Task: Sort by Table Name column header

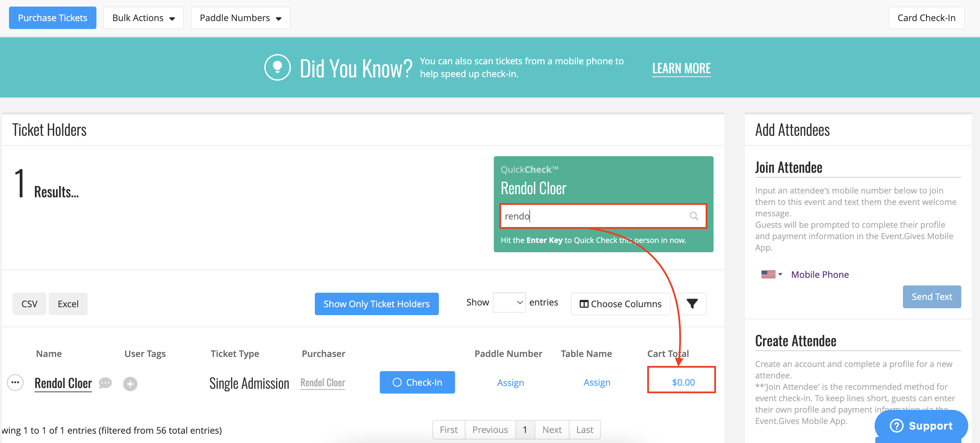Action: pyautogui.click(x=586, y=354)
